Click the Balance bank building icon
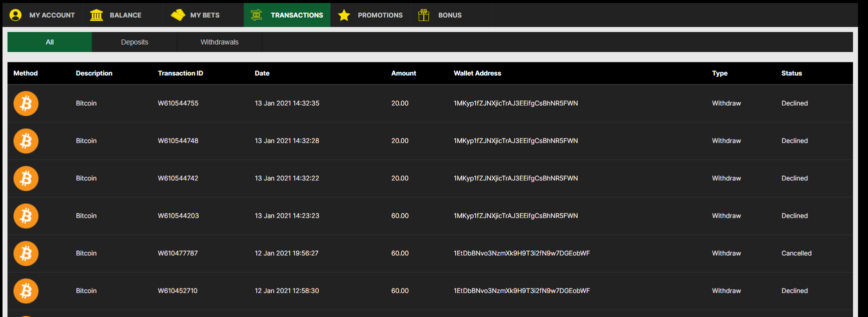The height and width of the screenshot is (317, 868). point(96,15)
